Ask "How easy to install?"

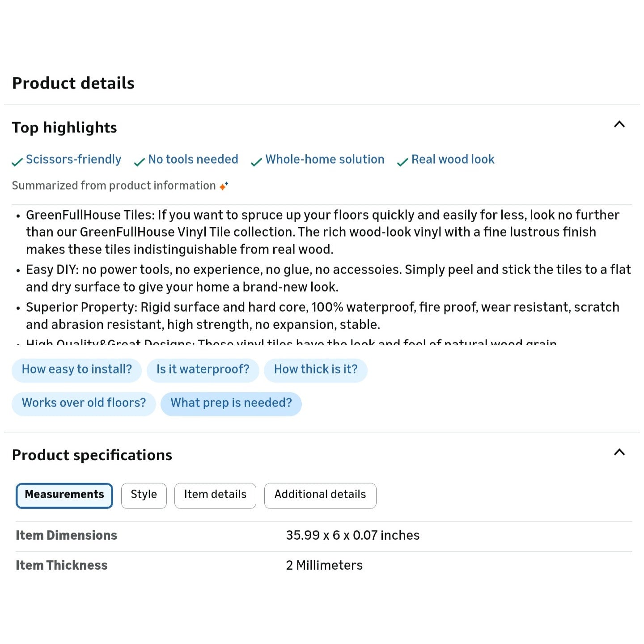[x=76, y=370]
